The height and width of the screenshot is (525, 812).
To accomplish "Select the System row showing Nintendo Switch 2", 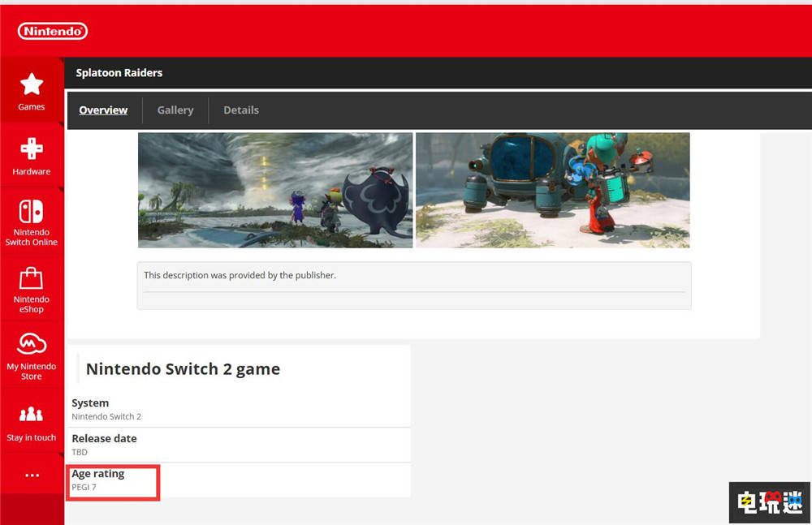I will coord(106,410).
